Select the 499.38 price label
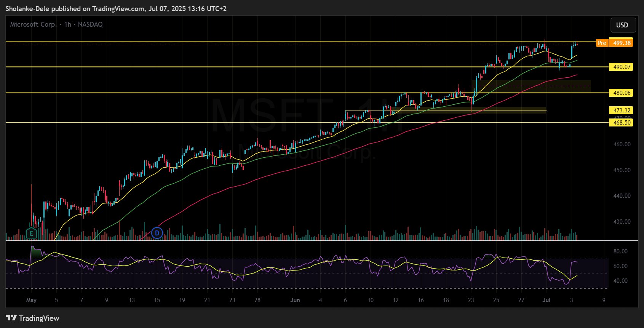Viewport: 644px width, 328px height. (x=622, y=43)
